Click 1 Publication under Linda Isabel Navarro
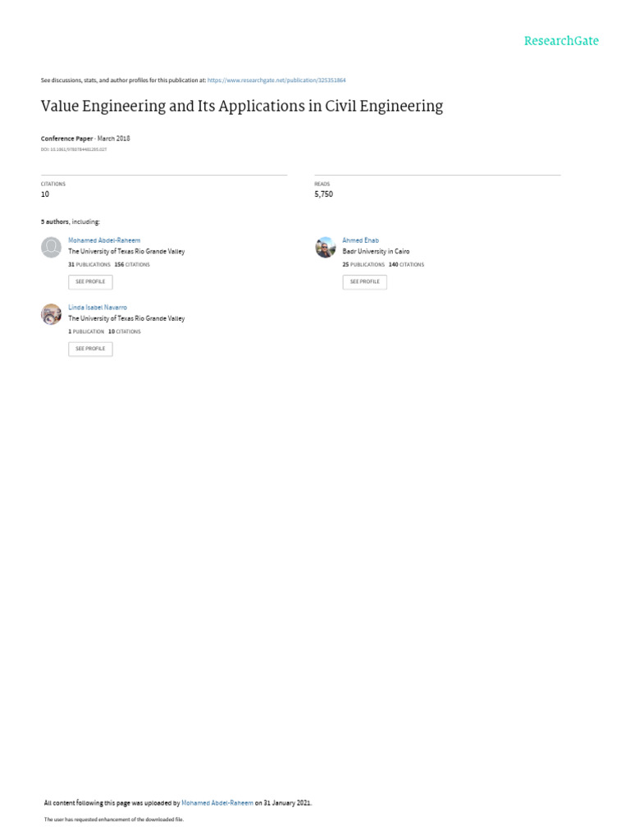The image size is (630, 840). point(86,331)
